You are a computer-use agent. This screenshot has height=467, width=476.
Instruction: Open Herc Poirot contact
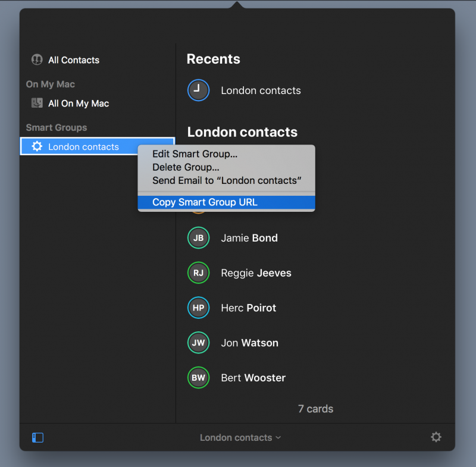(x=248, y=308)
